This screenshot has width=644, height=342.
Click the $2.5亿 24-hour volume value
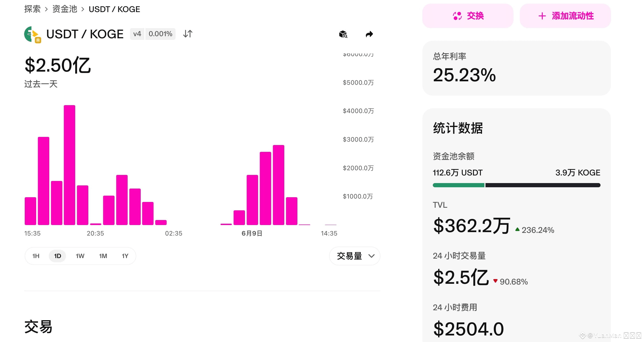click(x=461, y=277)
